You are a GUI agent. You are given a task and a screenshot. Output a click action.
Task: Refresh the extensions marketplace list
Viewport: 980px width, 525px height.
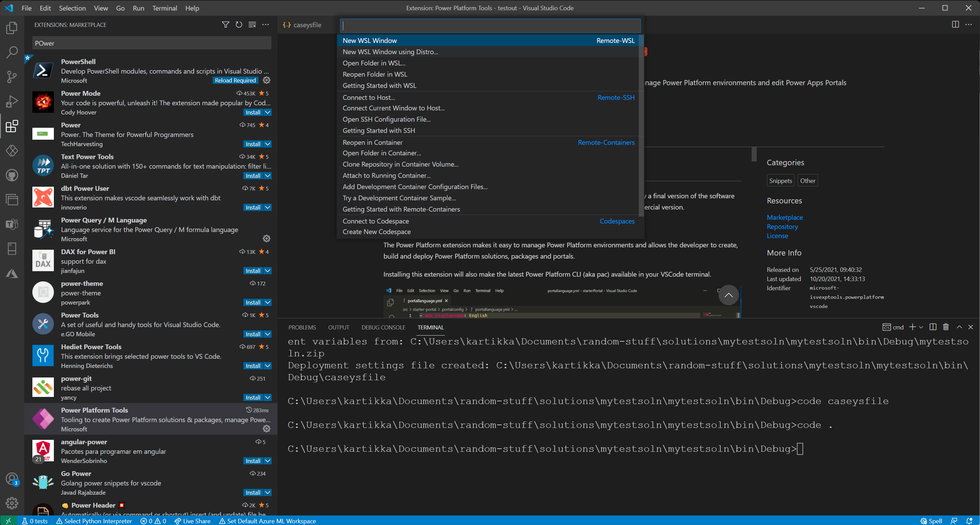point(239,24)
